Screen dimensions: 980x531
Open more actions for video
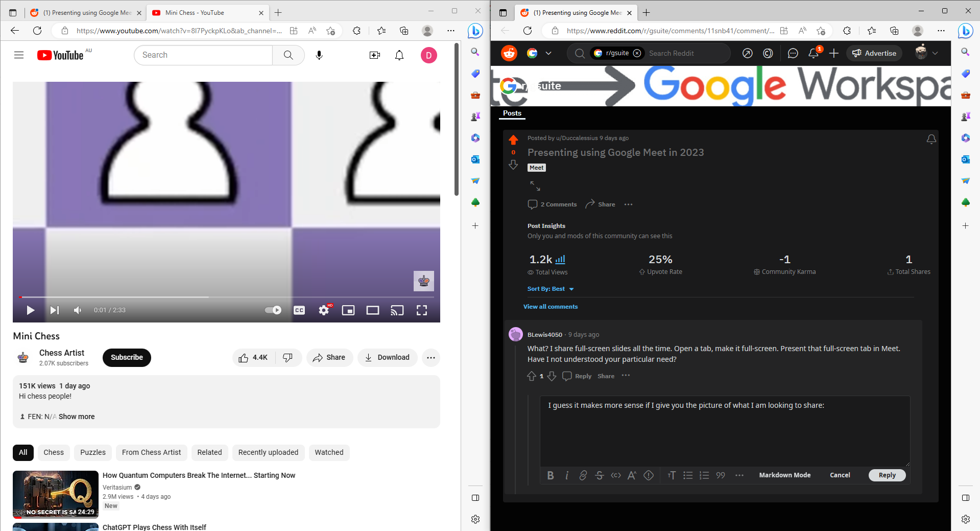pos(431,358)
